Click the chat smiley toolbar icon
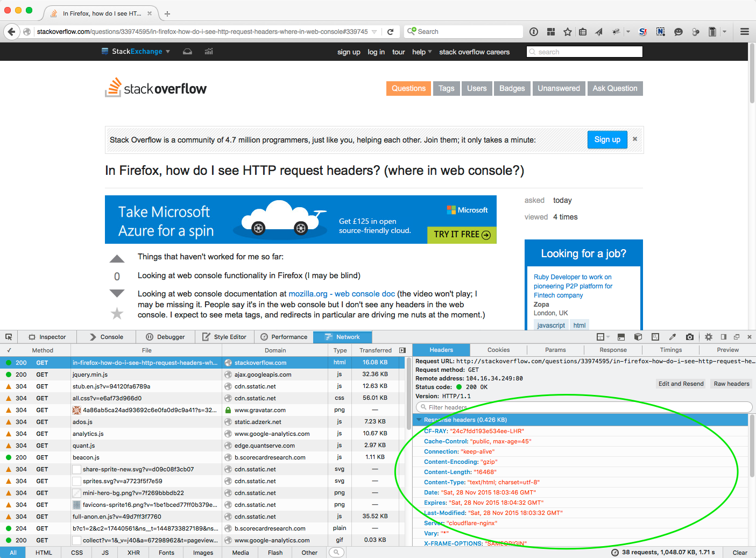Viewport: 756px width, 558px height. coord(679,32)
